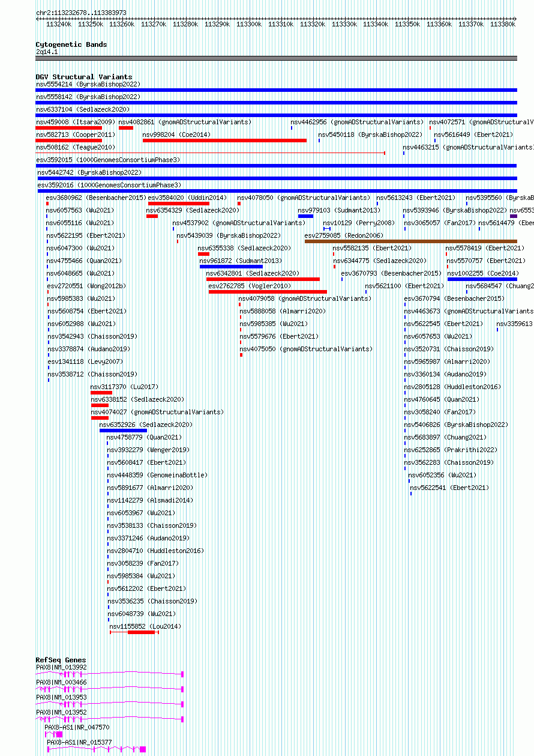Select gene label PAX8|NM_013992

[61, 667]
